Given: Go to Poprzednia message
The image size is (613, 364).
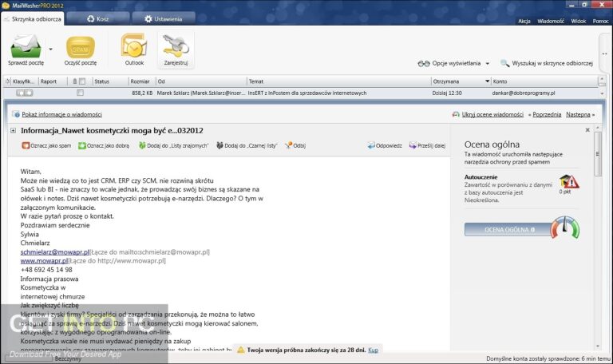Looking at the screenshot, I should [547, 115].
